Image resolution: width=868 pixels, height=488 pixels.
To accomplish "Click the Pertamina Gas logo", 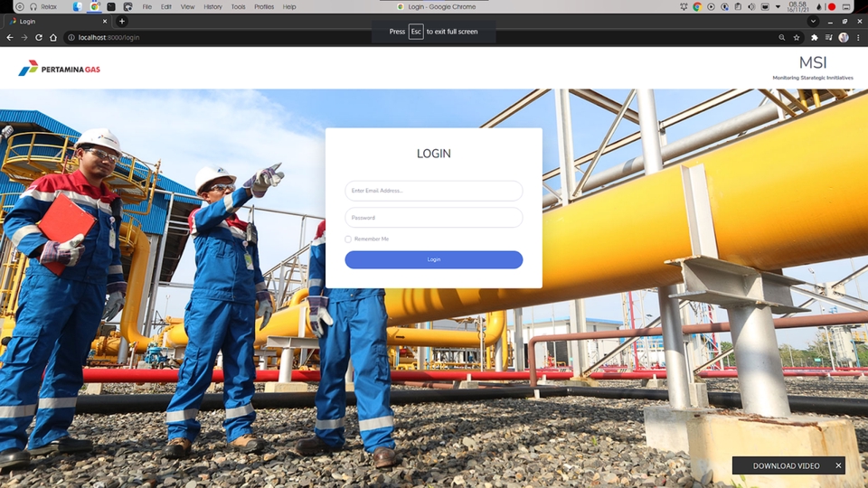I will click(x=60, y=68).
